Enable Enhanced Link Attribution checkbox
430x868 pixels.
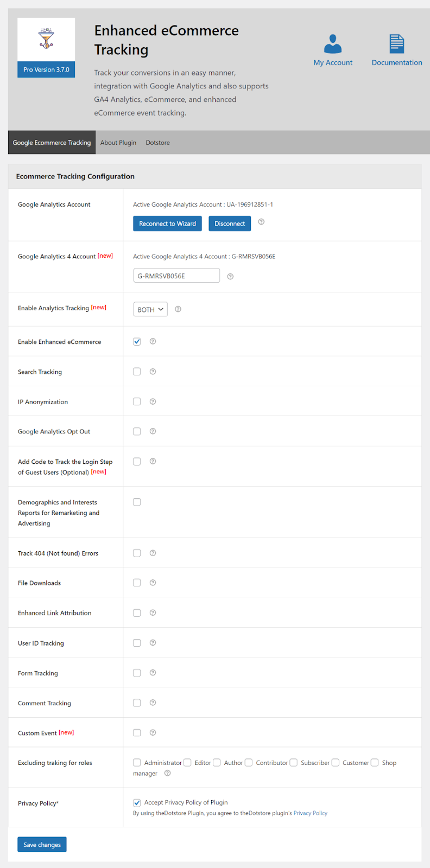pos(137,612)
